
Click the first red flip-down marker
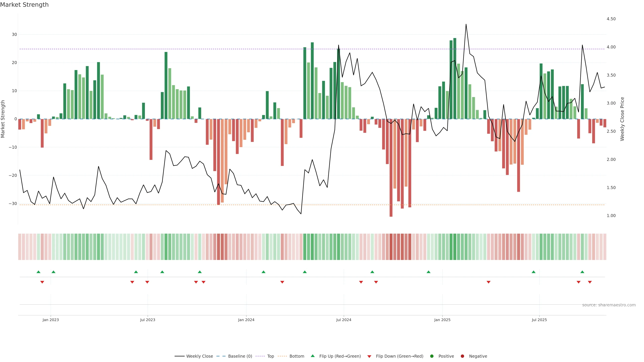click(x=42, y=282)
